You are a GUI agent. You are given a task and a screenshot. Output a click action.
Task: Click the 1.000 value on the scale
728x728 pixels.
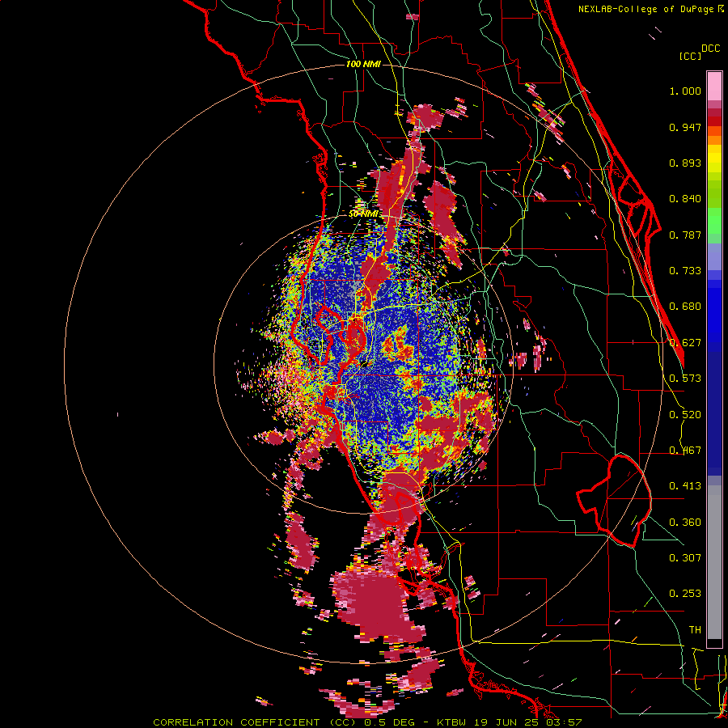click(x=685, y=91)
